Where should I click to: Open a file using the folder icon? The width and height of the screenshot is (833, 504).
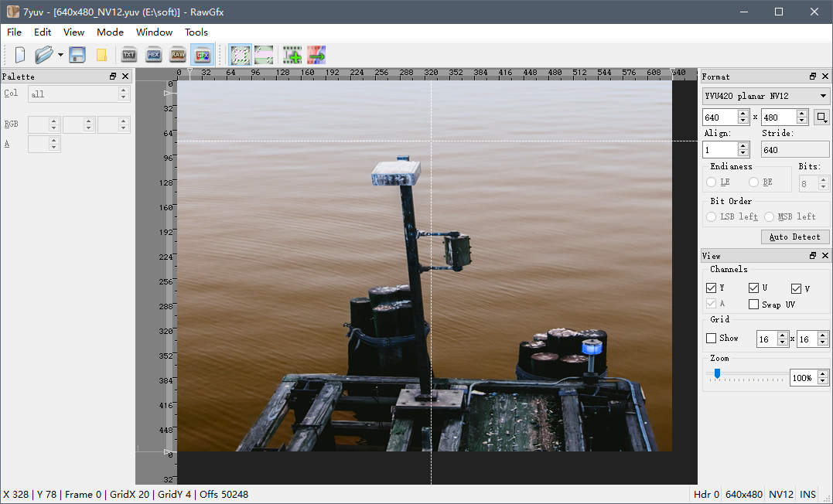coord(43,54)
